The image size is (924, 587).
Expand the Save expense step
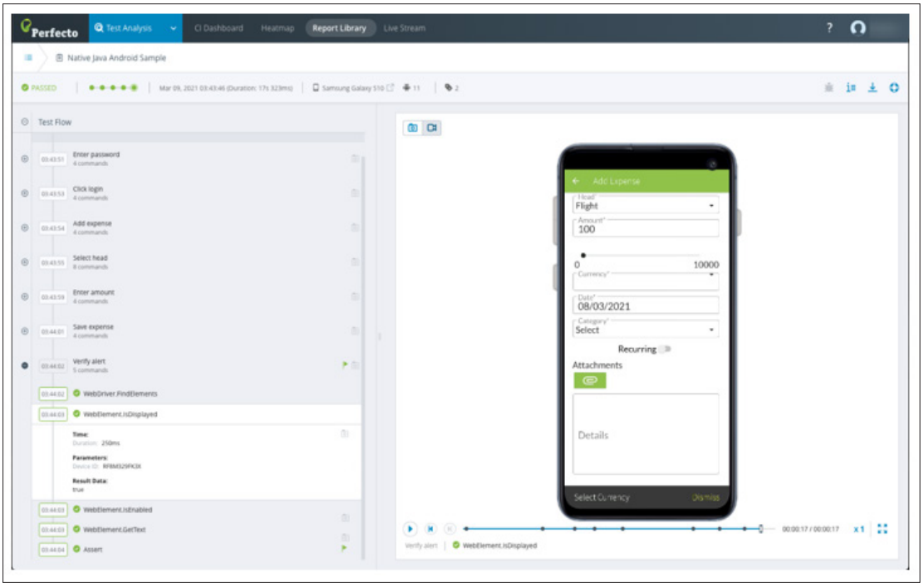[25, 331]
